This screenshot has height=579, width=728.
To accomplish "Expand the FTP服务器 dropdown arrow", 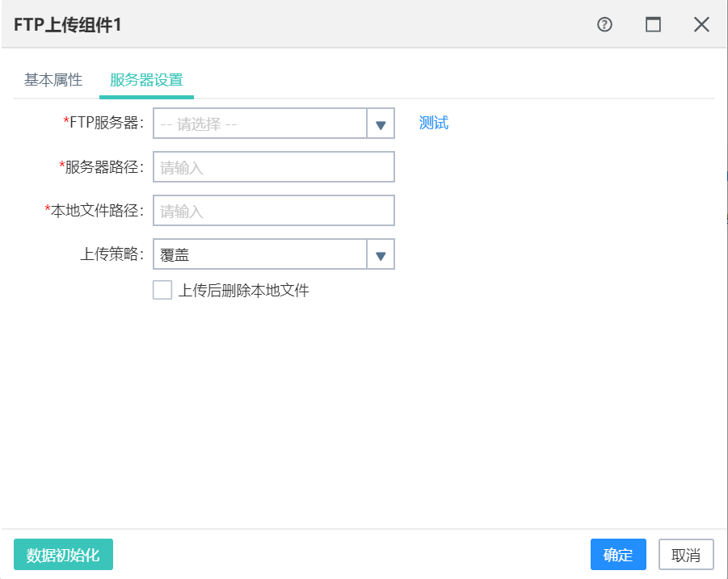I will click(381, 124).
